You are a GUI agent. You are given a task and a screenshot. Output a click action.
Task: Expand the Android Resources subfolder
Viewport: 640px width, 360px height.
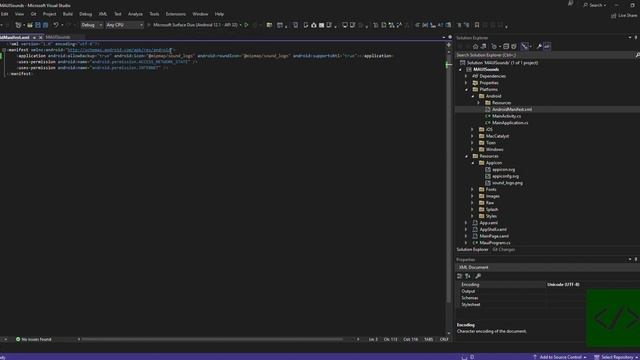(x=479, y=103)
